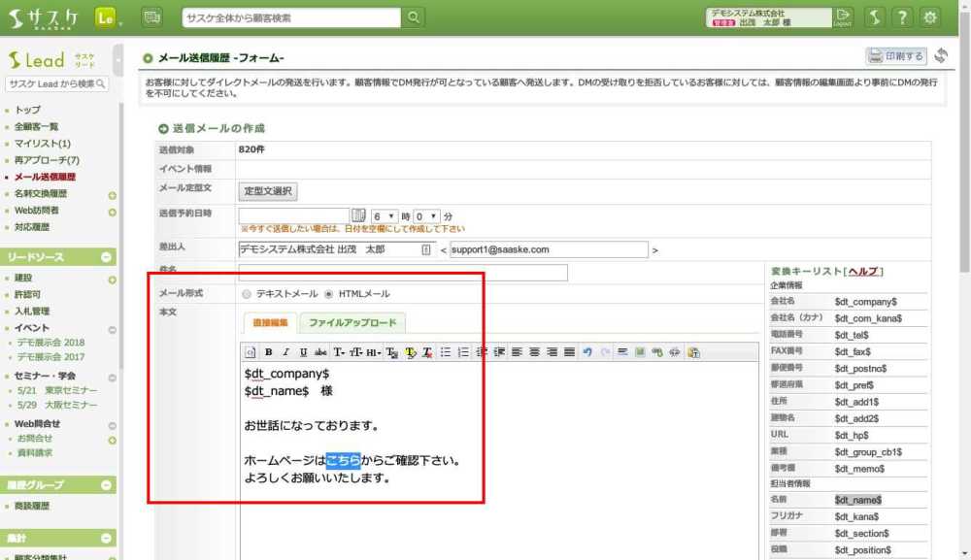Image resolution: width=971 pixels, height=560 pixels.
Task: Switch to the ファイルアップロード tab
Action: [352, 322]
